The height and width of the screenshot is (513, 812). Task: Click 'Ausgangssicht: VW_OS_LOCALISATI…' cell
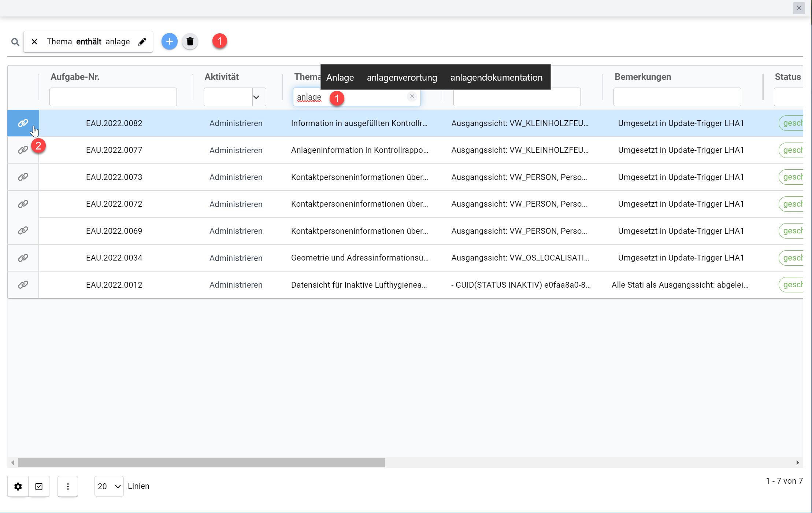[520, 258]
